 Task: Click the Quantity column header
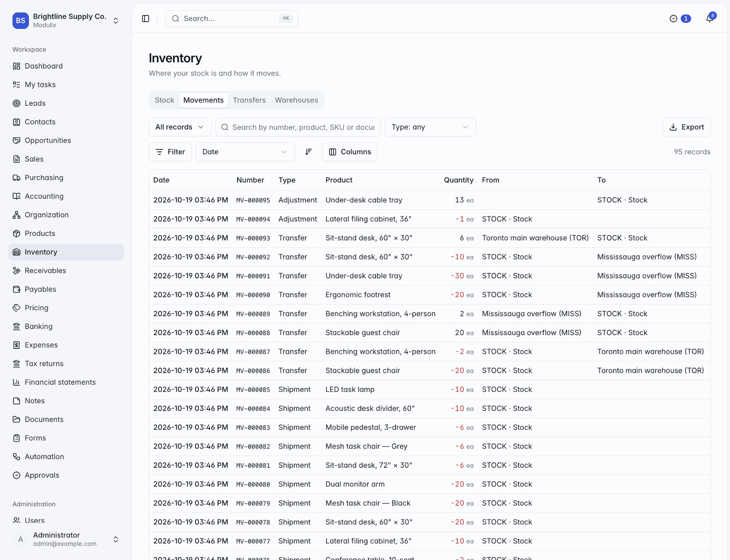[x=458, y=180]
